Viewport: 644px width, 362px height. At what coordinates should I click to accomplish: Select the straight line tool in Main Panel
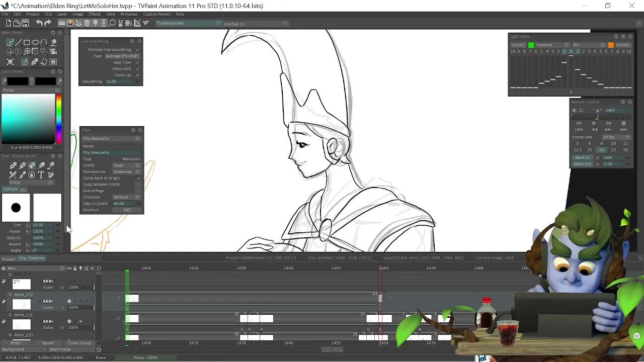[x=19, y=42]
